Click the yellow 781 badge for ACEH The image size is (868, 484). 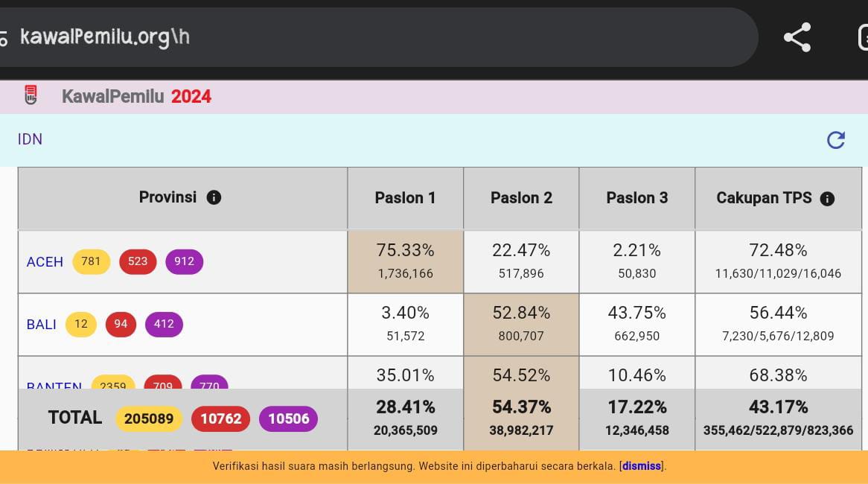pyautogui.click(x=91, y=261)
